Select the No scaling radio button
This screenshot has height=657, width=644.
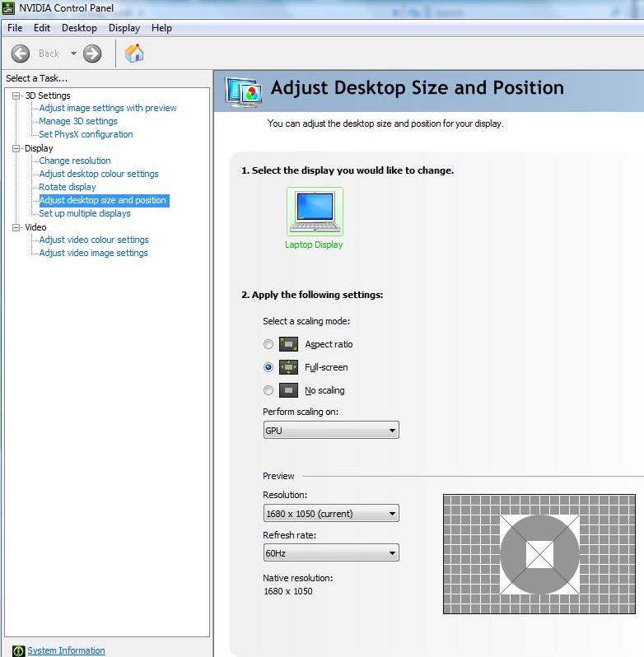[x=268, y=390]
